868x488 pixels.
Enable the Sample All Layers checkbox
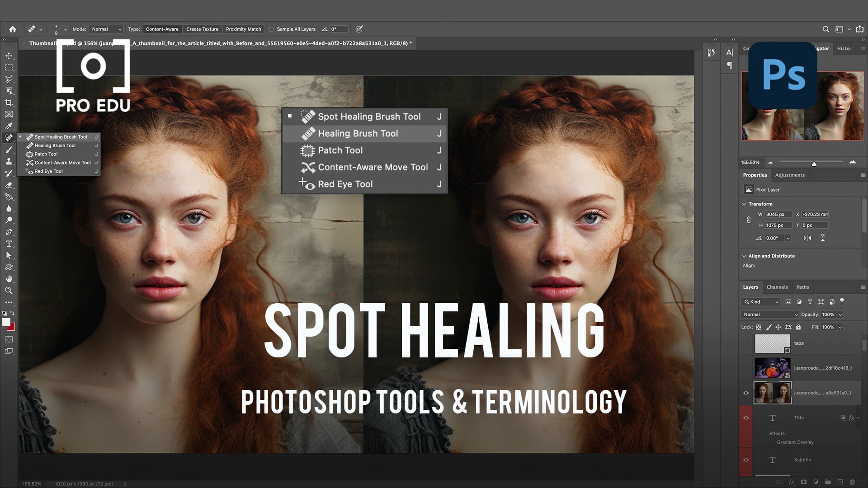tap(271, 29)
